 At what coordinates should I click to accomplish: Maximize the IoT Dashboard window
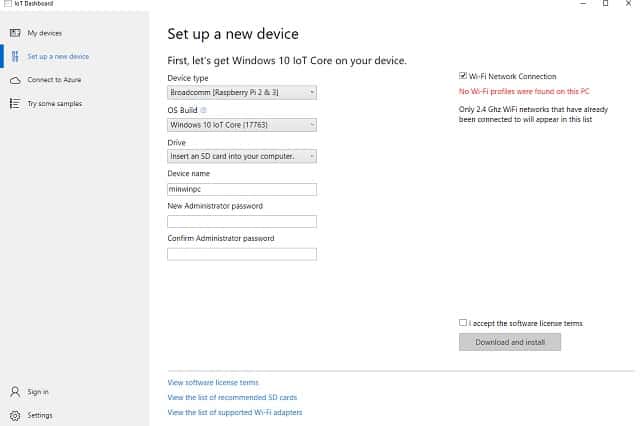point(606,3)
